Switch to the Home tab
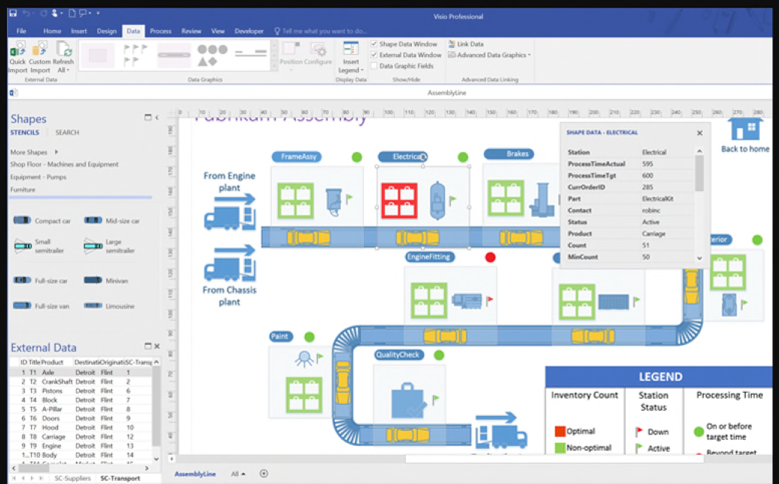The width and height of the screenshot is (779, 484). (52, 31)
